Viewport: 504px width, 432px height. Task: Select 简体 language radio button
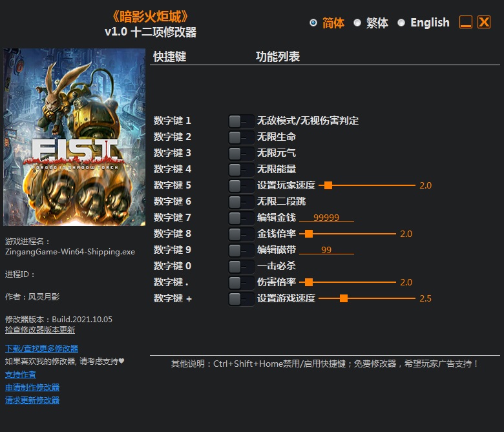point(313,23)
